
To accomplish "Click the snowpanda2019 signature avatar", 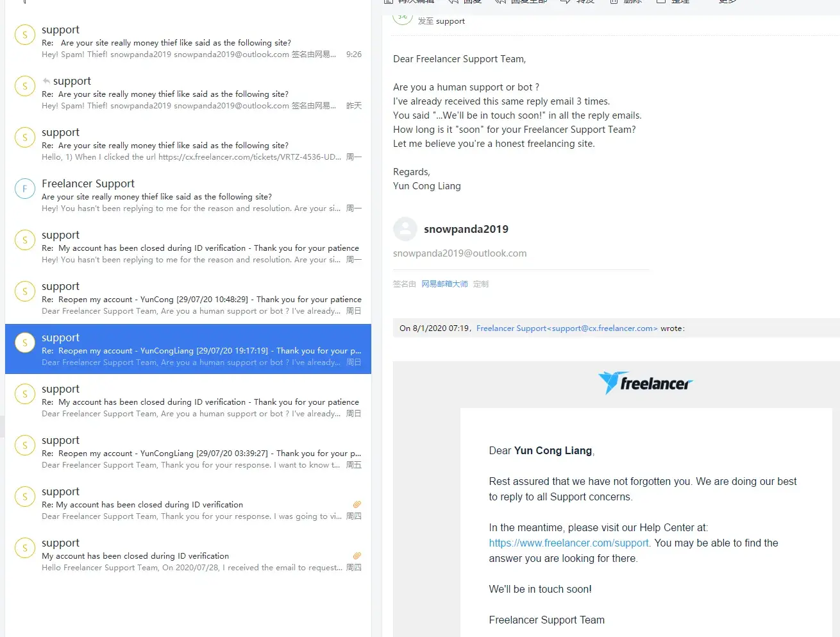I will tap(405, 229).
